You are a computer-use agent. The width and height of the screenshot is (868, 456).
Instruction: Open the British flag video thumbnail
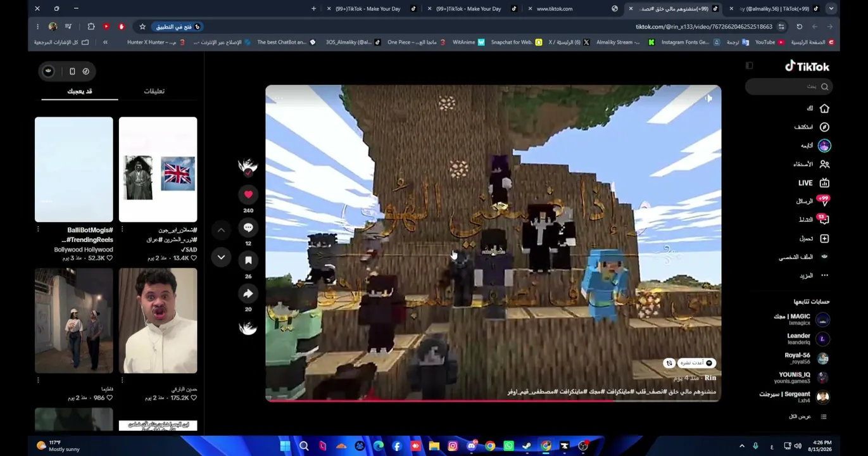158,169
